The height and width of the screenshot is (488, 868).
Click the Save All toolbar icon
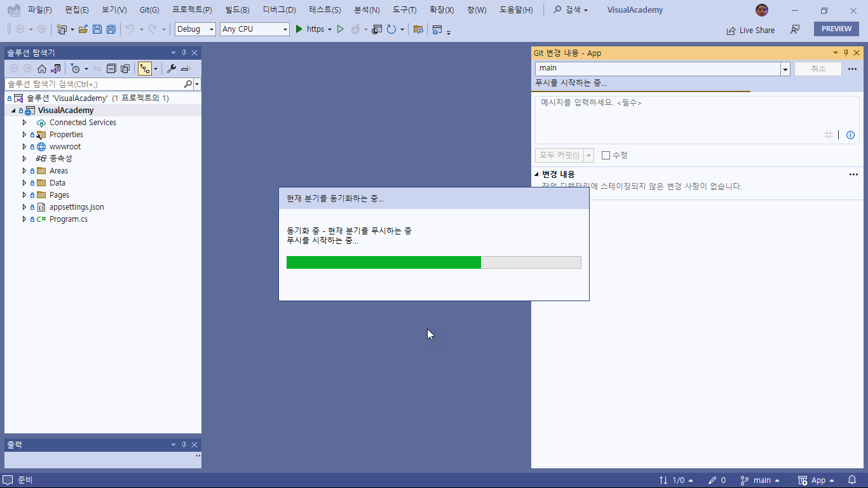111,29
